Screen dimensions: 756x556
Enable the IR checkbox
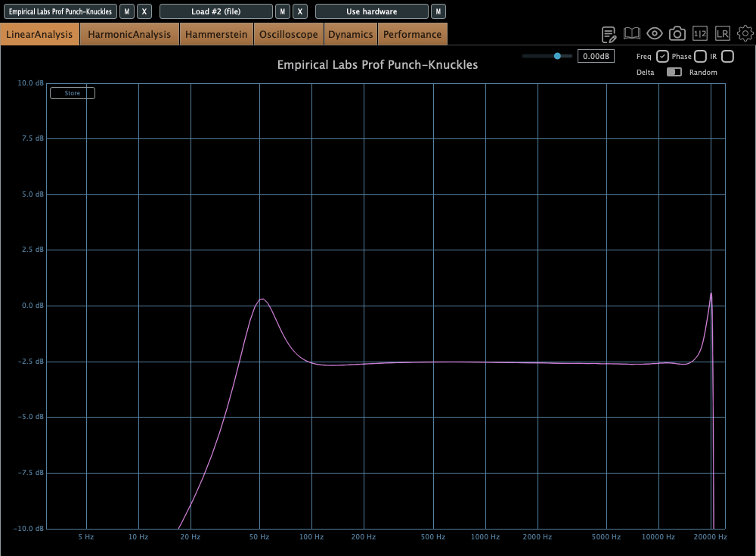(727, 56)
